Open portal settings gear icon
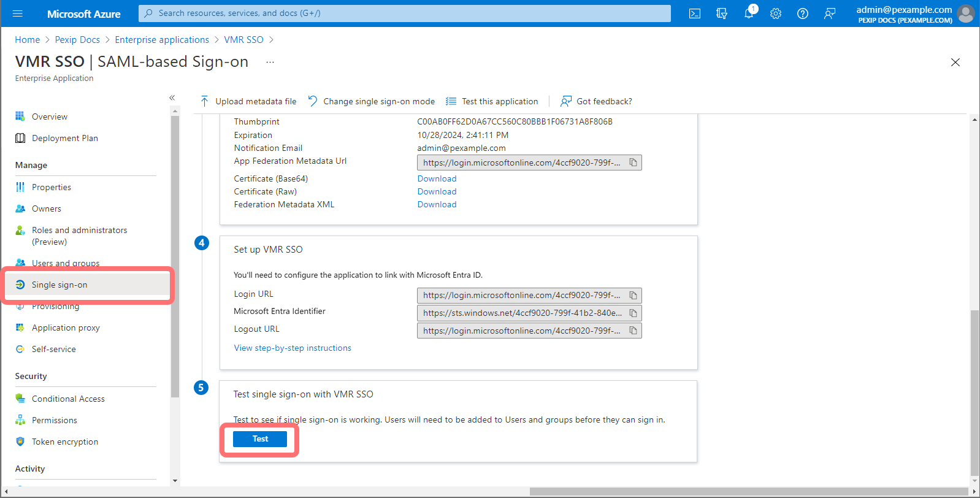 776,13
